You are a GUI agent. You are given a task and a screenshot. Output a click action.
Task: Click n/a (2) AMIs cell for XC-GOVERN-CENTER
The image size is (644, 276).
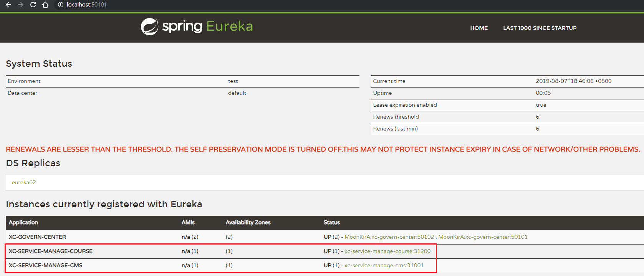pyautogui.click(x=190, y=237)
